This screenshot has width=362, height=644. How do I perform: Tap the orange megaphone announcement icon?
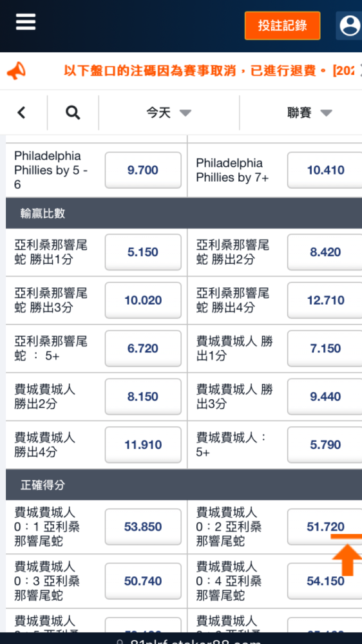tap(17, 71)
